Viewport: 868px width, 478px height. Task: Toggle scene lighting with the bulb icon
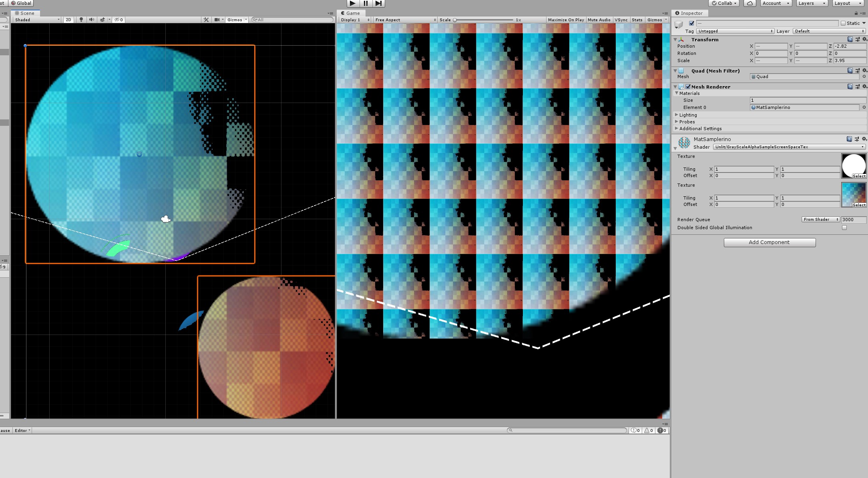coord(81,19)
